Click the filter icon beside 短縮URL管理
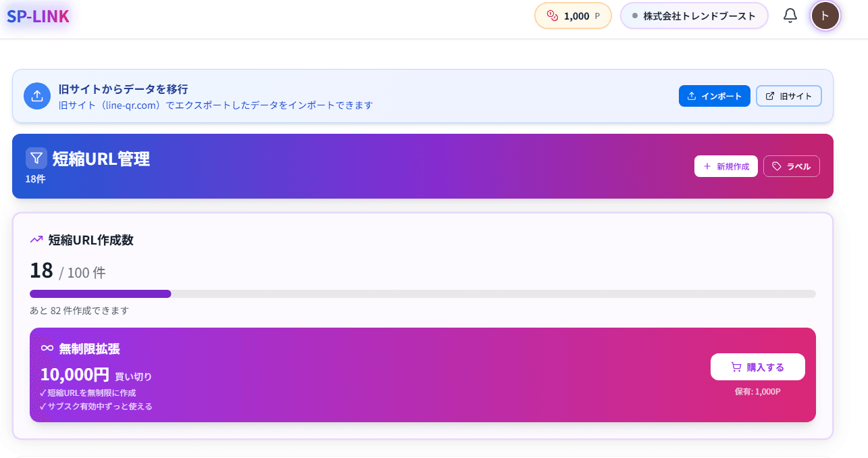This screenshot has width=868, height=458. 36,158
